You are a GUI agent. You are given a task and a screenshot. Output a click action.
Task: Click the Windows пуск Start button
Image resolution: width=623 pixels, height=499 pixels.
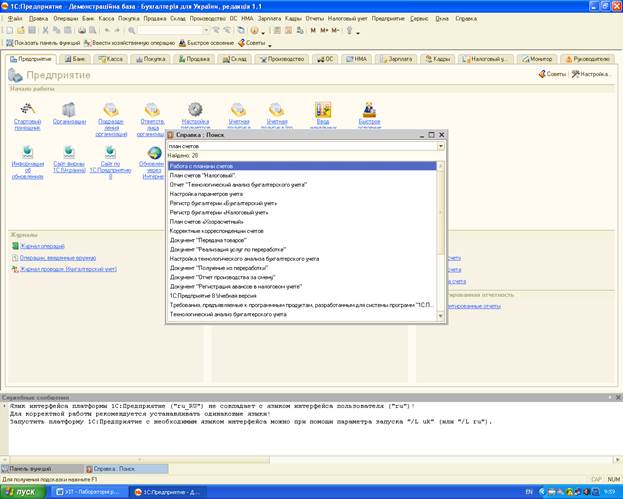pos(23,492)
